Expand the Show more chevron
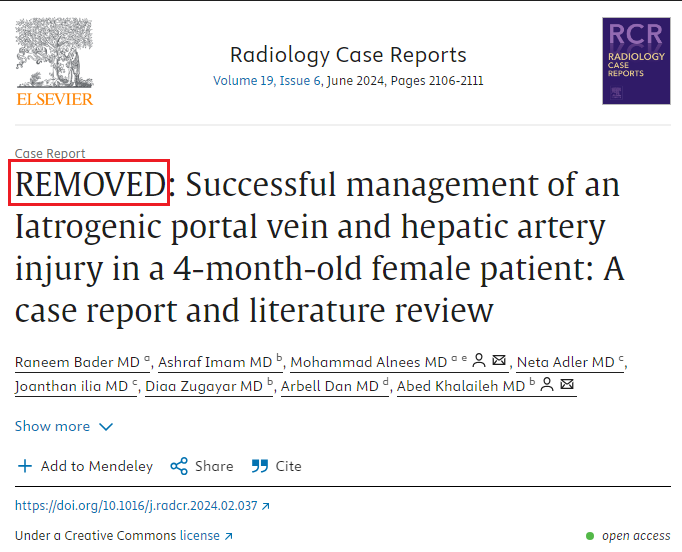 point(106,427)
